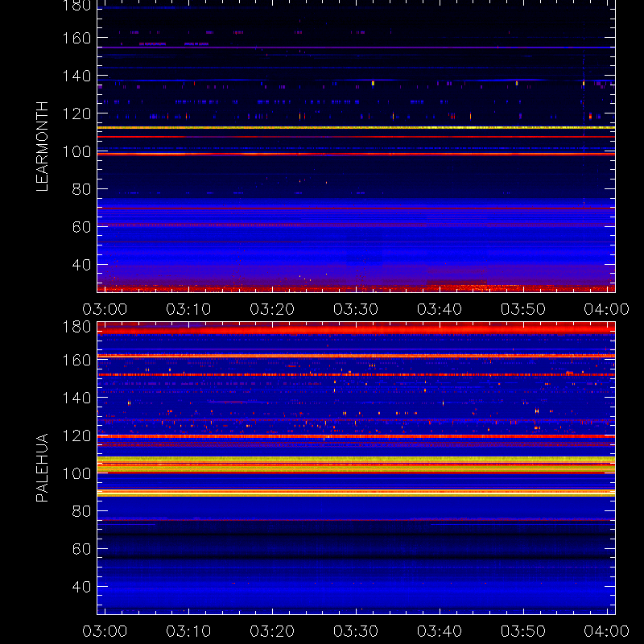Screen dimensions: 644x644
Task: Click Palehua plot's 03:10 time label
Action: (188, 631)
